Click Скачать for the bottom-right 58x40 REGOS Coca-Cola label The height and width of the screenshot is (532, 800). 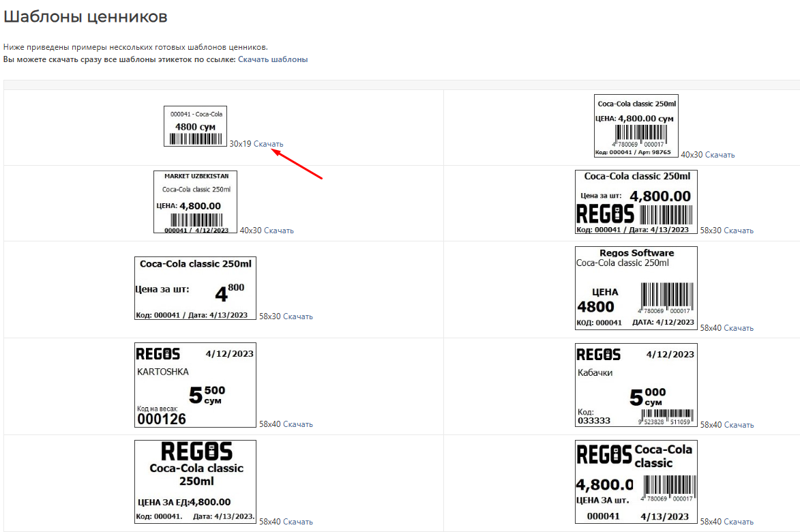pyautogui.click(x=739, y=522)
